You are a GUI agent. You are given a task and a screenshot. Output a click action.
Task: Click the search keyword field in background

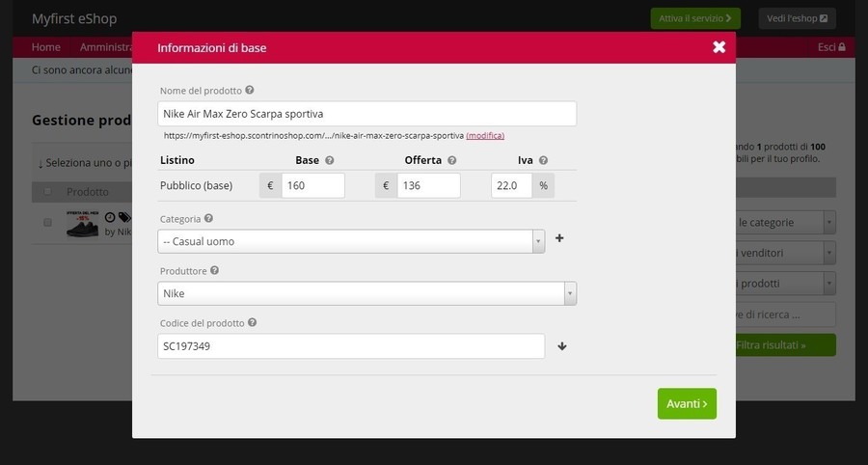785,315
